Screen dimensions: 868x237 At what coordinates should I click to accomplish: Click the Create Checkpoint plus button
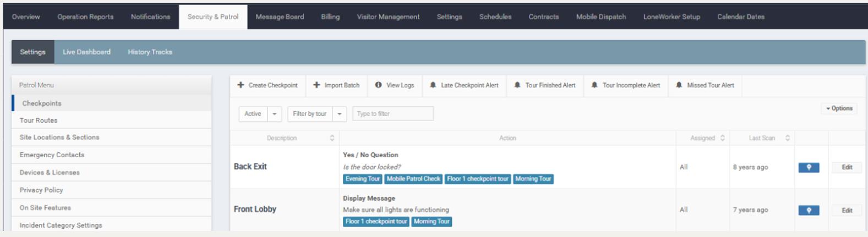pyautogui.click(x=268, y=85)
